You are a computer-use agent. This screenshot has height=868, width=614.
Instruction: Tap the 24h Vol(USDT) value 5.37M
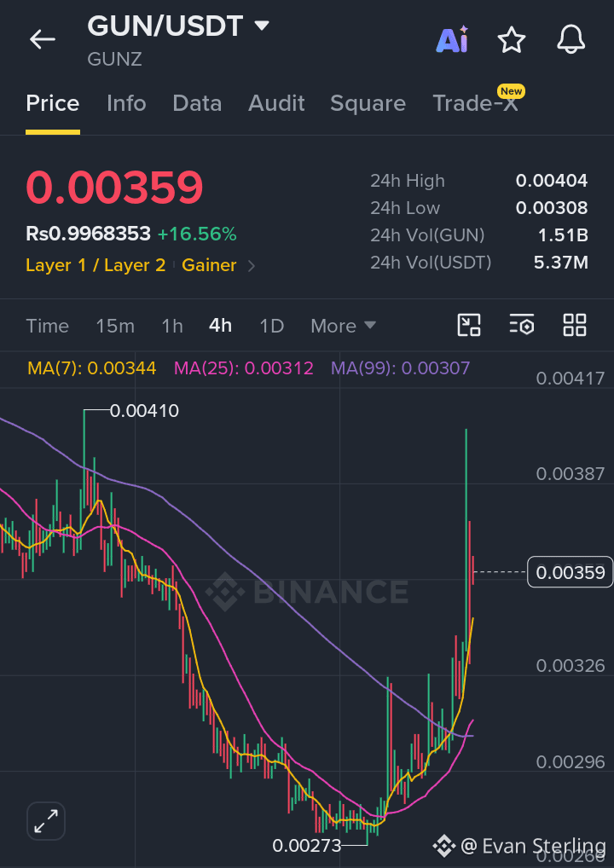click(x=561, y=263)
